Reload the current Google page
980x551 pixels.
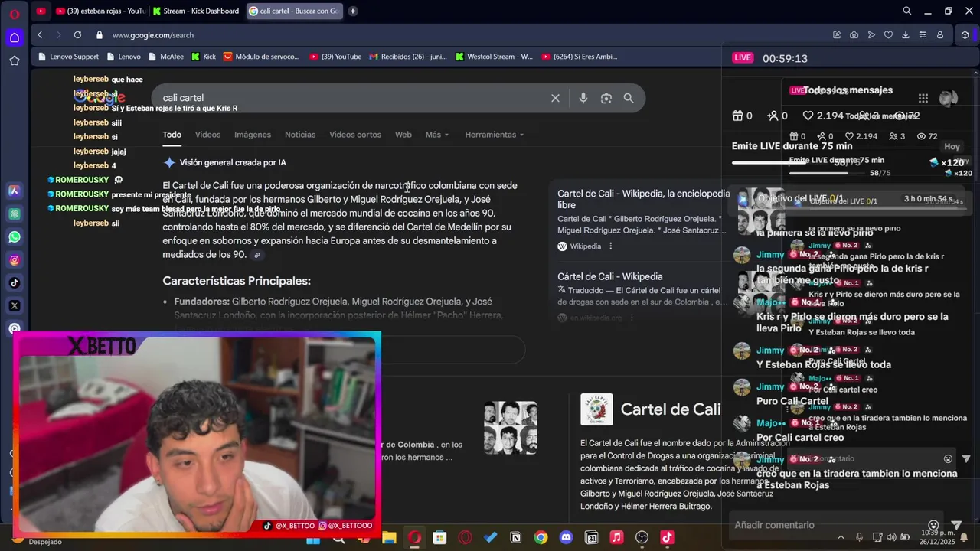pyautogui.click(x=77, y=35)
